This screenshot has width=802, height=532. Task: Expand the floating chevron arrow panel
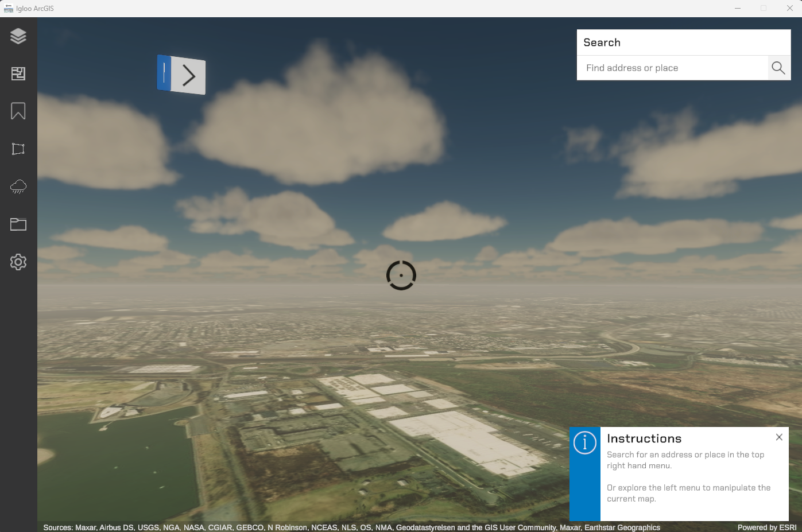[x=189, y=76]
